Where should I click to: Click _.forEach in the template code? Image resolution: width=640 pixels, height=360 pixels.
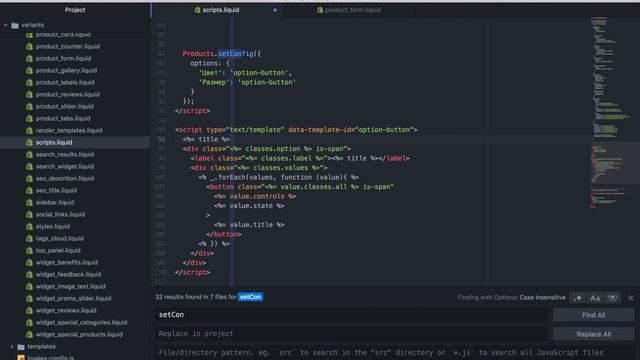227,177
